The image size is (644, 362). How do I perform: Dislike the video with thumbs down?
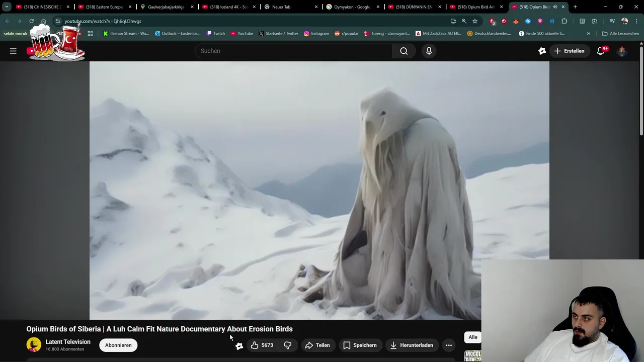288,345
